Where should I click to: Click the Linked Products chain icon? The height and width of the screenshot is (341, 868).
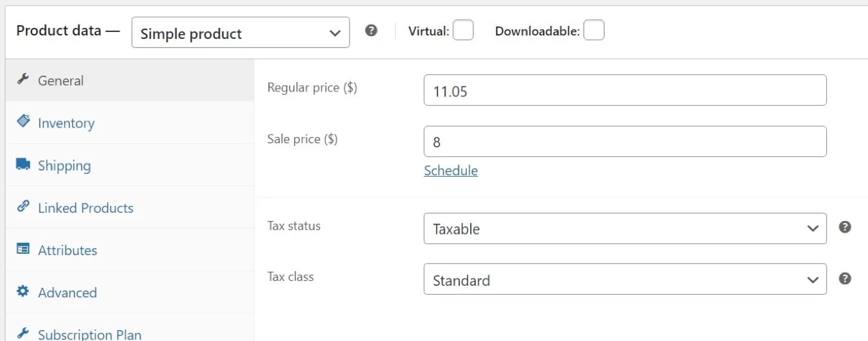[23, 206]
